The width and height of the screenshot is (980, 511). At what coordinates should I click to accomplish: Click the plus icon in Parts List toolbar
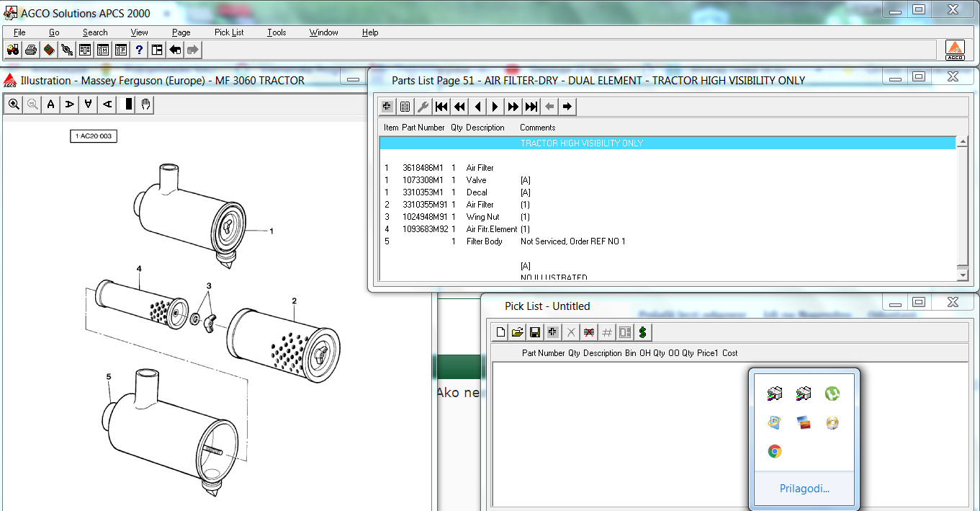click(x=387, y=107)
